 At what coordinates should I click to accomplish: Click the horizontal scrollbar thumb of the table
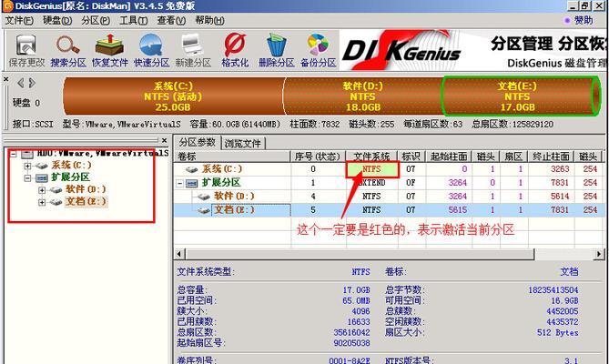coord(360,255)
